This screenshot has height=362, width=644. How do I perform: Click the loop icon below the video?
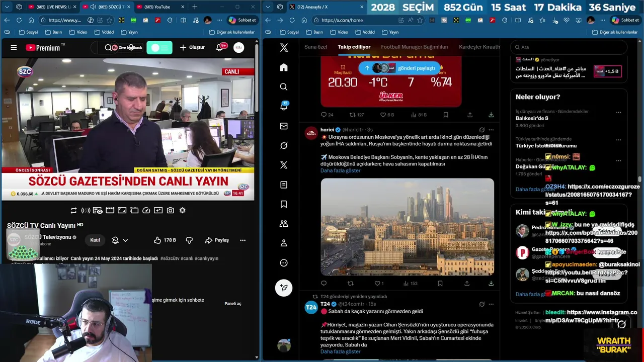74,211
